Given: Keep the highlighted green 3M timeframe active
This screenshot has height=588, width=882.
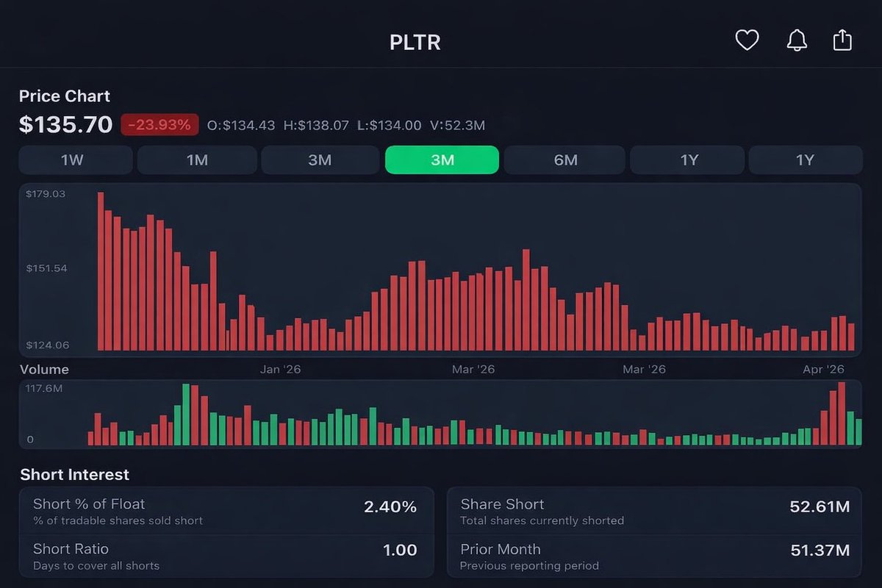Looking at the screenshot, I should pyautogui.click(x=442, y=159).
